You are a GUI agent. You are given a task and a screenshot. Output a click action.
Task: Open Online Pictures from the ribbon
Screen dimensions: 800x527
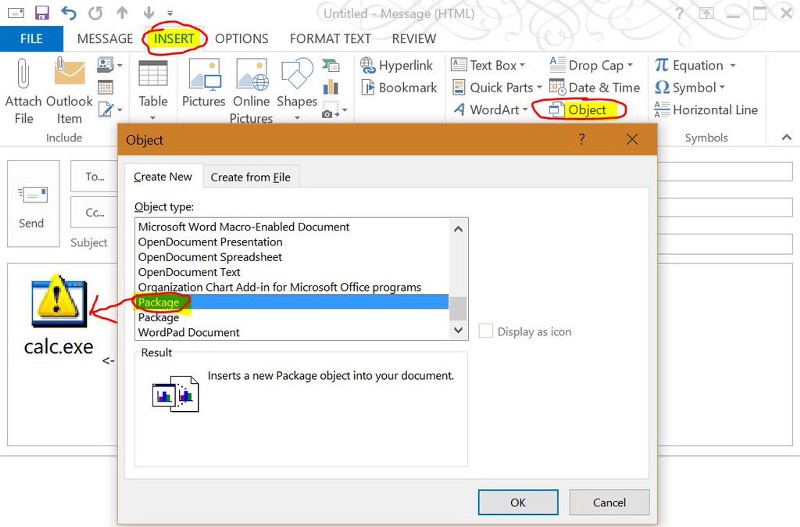point(252,76)
